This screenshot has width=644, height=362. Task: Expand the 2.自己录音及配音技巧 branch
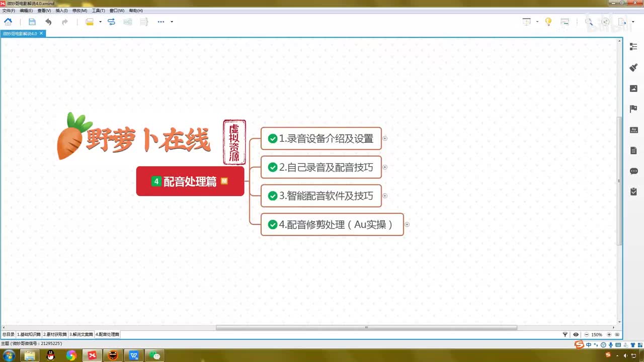pyautogui.click(x=385, y=167)
